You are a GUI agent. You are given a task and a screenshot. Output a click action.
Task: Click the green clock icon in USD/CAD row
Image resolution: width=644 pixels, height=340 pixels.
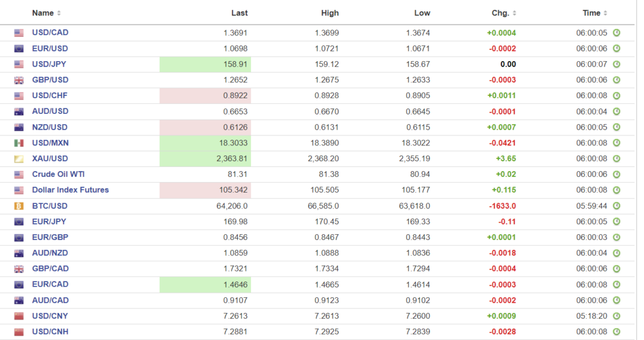click(x=616, y=33)
